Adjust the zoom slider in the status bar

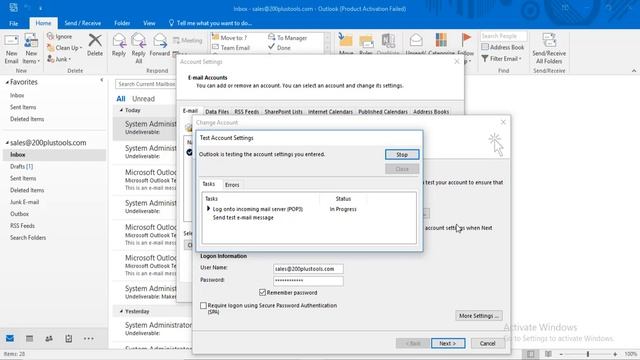(588, 354)
